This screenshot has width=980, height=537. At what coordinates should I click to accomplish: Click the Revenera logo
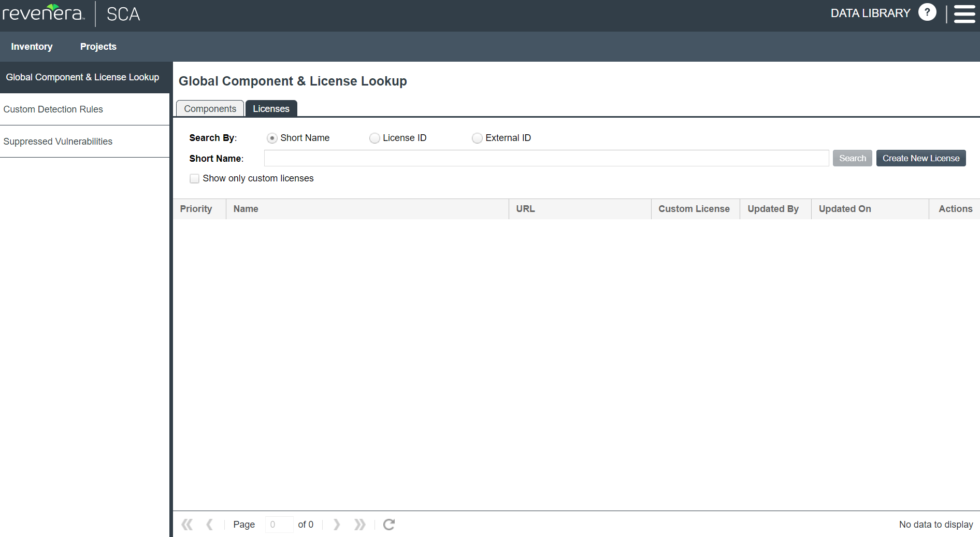[x=43, y=13]
